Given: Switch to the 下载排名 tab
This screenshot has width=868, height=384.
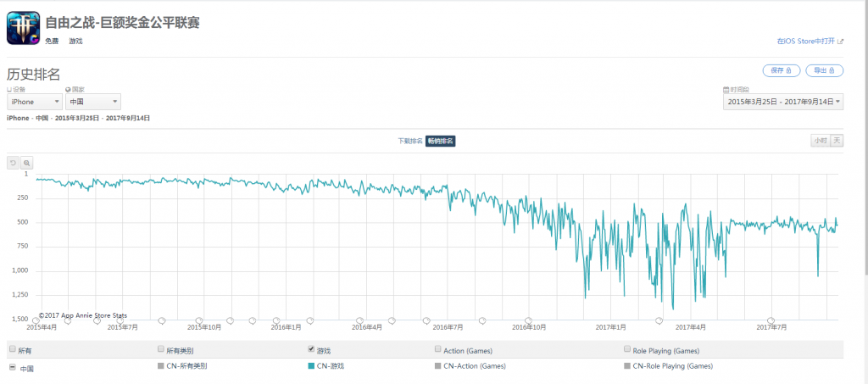Looking at the screenshot, I should point(410,141).
